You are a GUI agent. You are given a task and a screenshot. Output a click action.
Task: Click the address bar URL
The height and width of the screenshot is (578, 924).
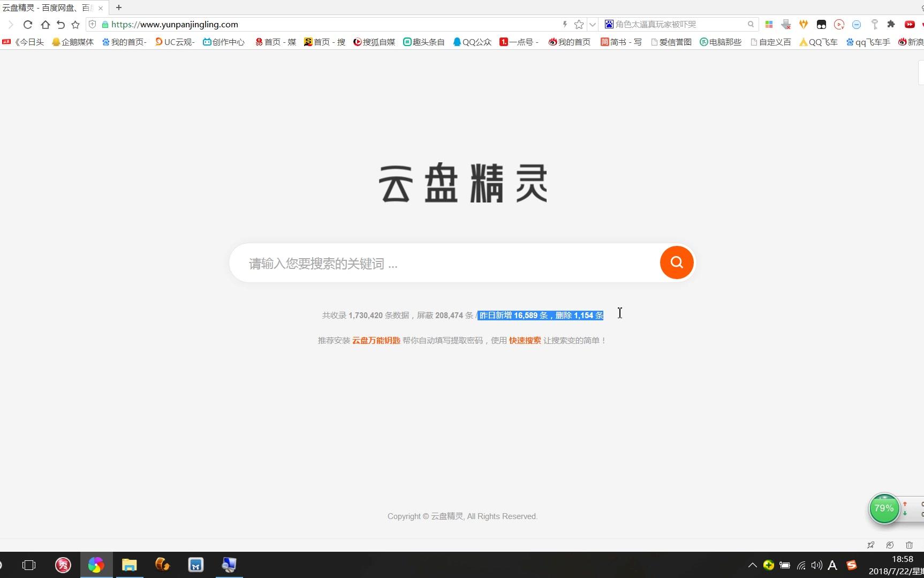point(175,24)
